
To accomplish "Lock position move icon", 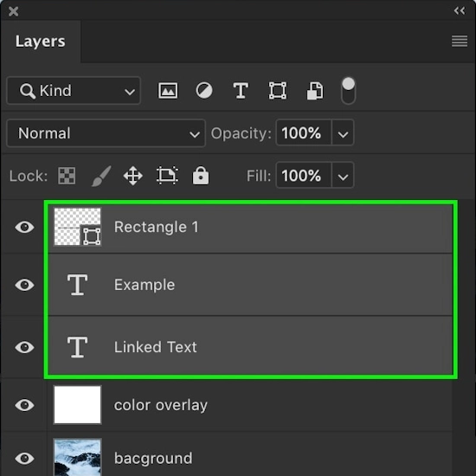I will coord(133,176).
